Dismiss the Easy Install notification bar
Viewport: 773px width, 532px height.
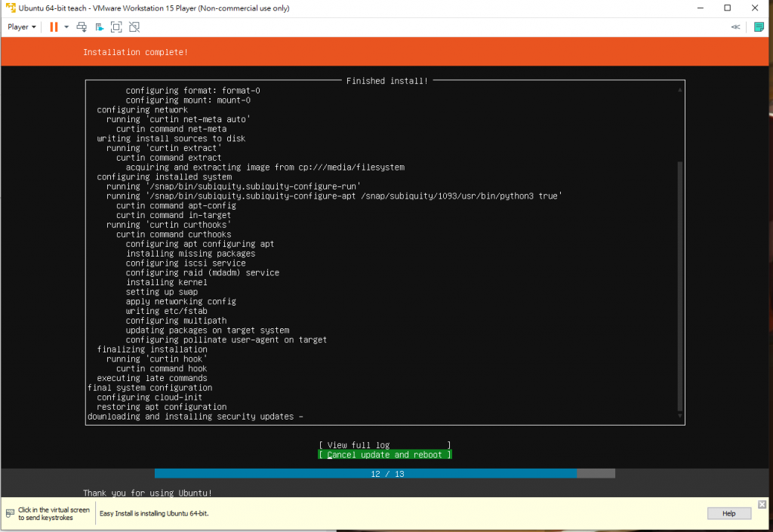(762, 504)
